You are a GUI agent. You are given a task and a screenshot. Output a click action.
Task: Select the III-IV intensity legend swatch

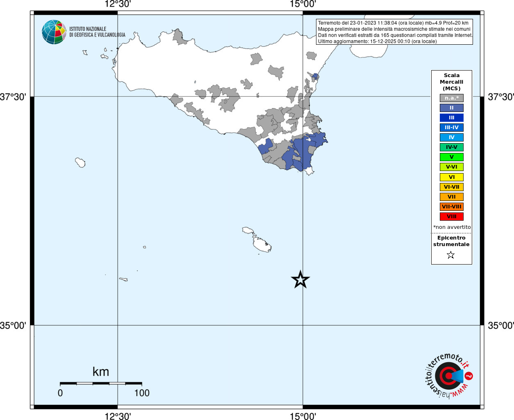(452, 128)
